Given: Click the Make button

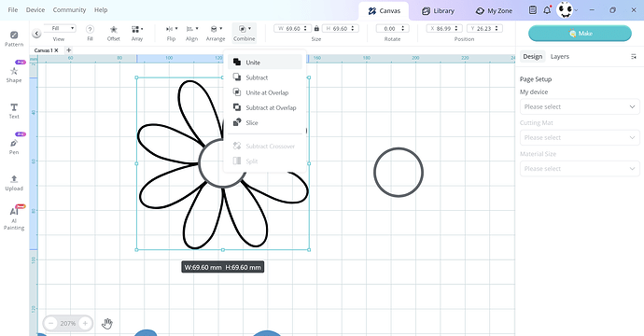Looking at the screenshot, I should 580,34.
